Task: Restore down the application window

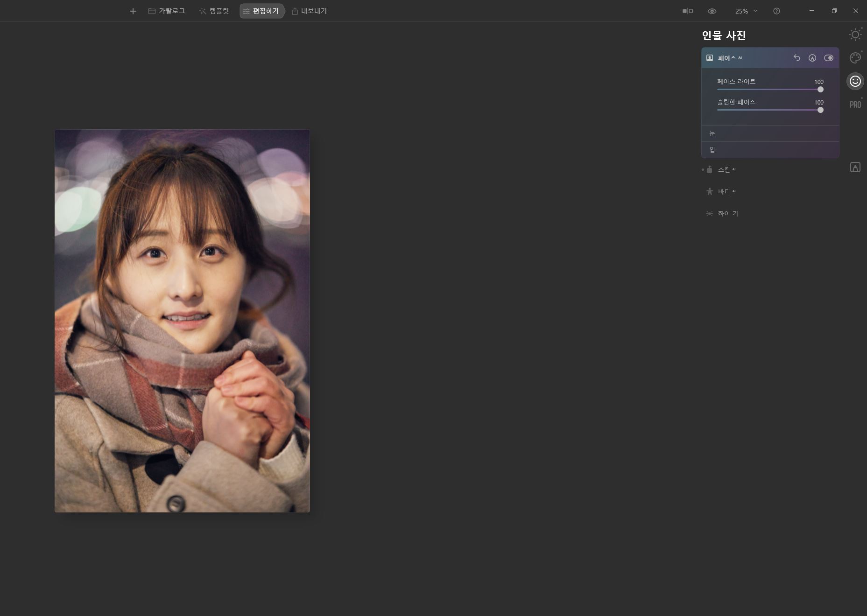Action: [834, 11]
